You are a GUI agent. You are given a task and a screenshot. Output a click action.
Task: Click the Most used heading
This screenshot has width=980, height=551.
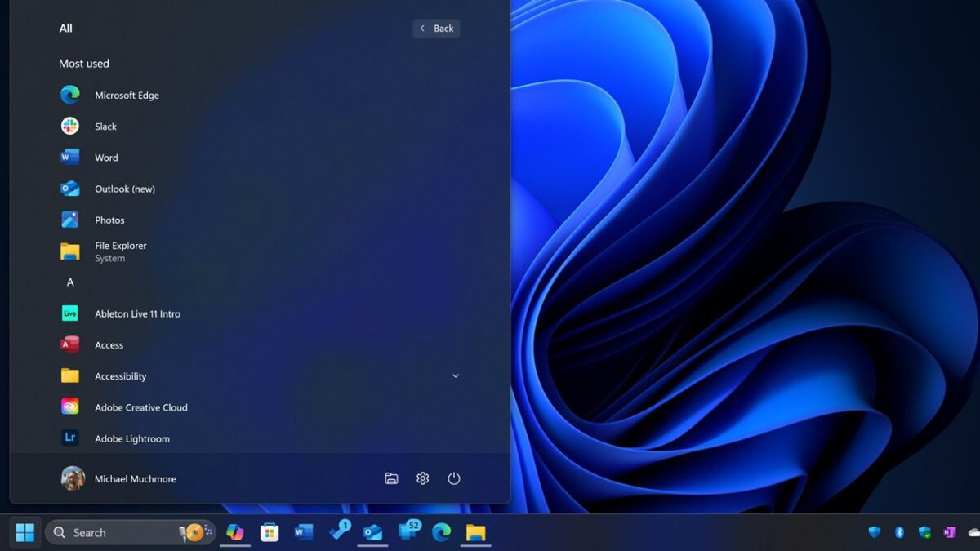(x=84, y=64)
